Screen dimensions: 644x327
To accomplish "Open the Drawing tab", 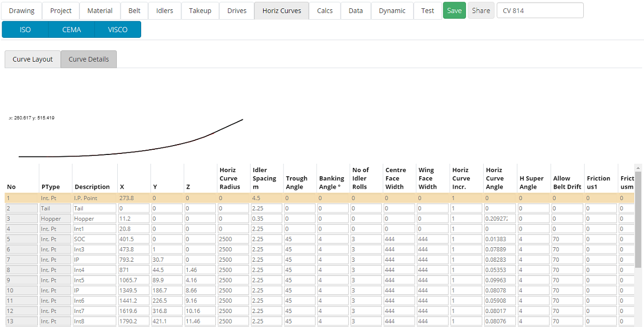I will point(22,10).
